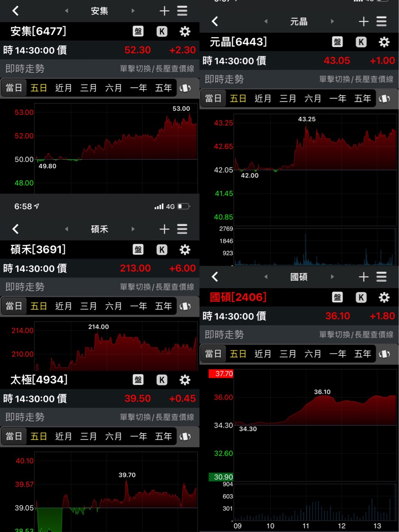Image resolution: width=399 pixels, height=532 pixels.
Task: Go to next stock arrow right of 安集
Action: coord(133,11)
